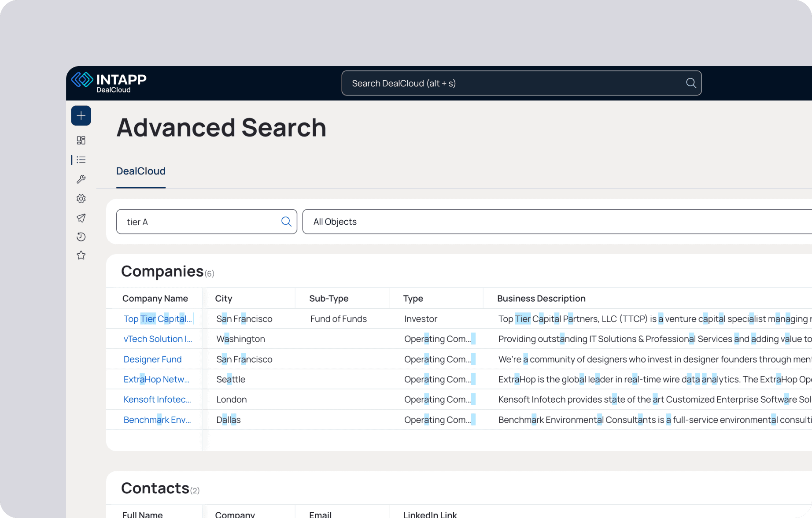Viewport: 812px width, 518px height.
Task: Click Kensoft Infotech's business description text
Action: pyautogui.click(x=655, y=400)
